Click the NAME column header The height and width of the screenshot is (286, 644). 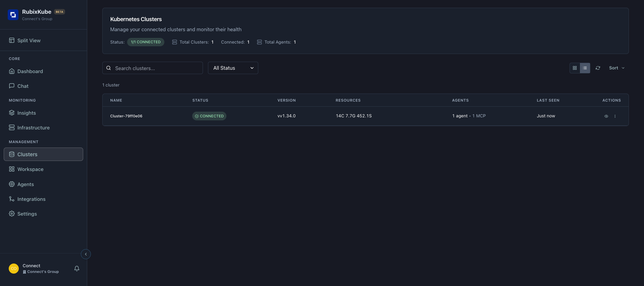[x=116, y=100]
